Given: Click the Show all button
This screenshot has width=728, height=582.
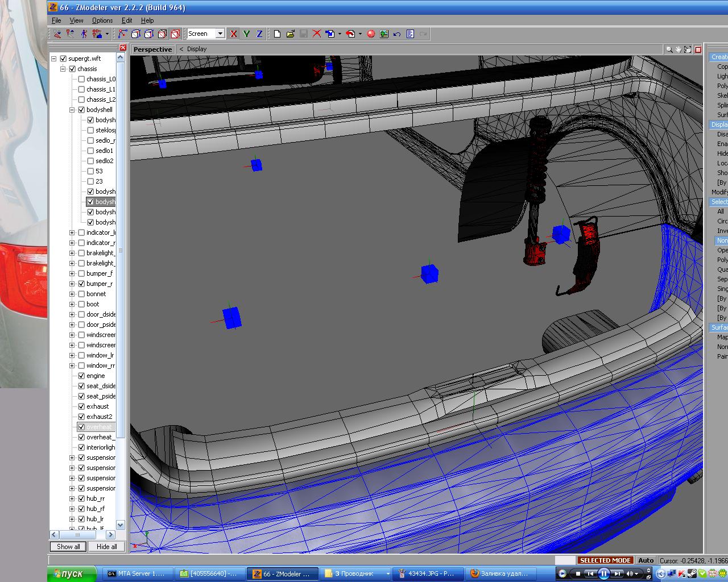Looking at the screenshot, I should (68, 547).
